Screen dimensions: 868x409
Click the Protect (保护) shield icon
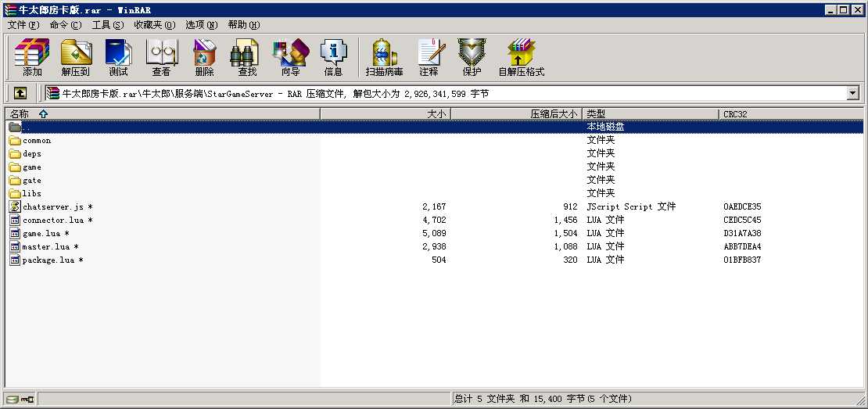point(472,58)
